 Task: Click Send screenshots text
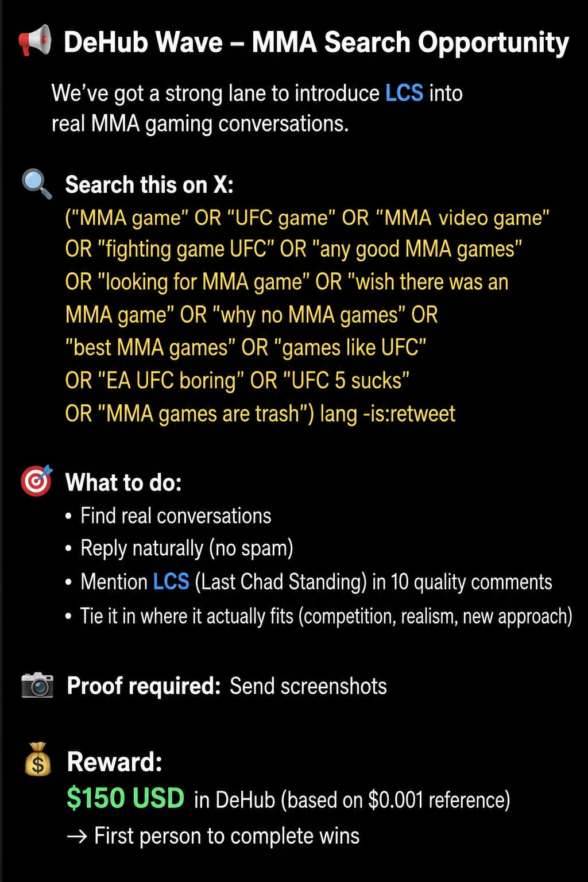point(308,686)
